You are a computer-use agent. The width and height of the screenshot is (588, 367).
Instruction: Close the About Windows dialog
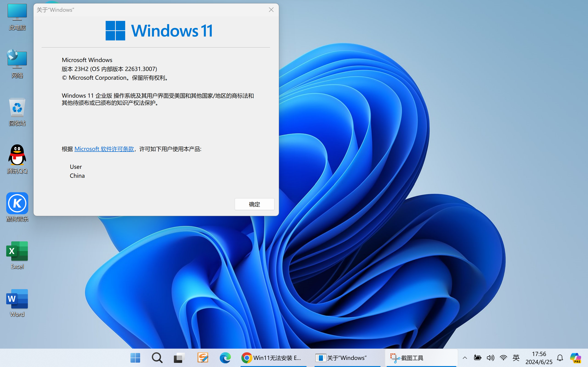(x=271, y=10)
